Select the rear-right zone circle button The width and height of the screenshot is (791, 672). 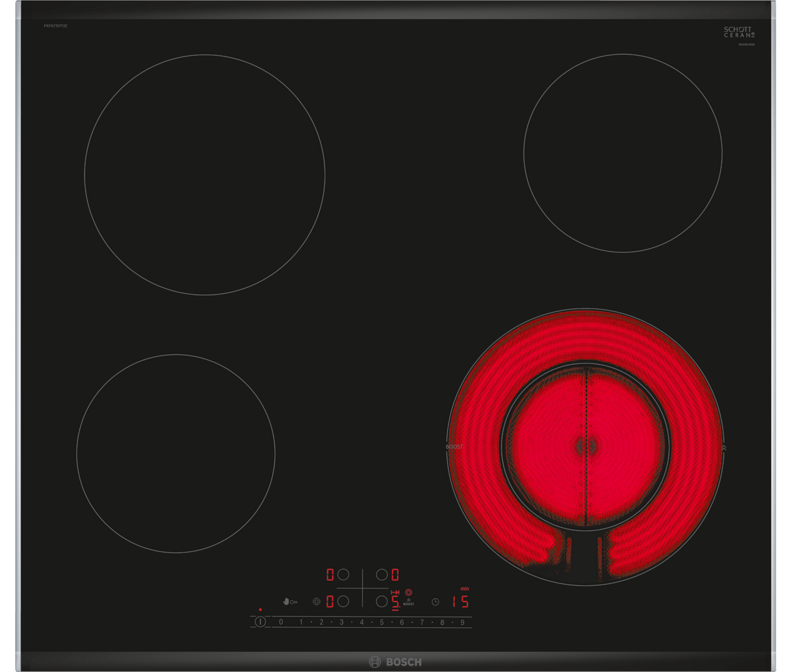[381, 575]
